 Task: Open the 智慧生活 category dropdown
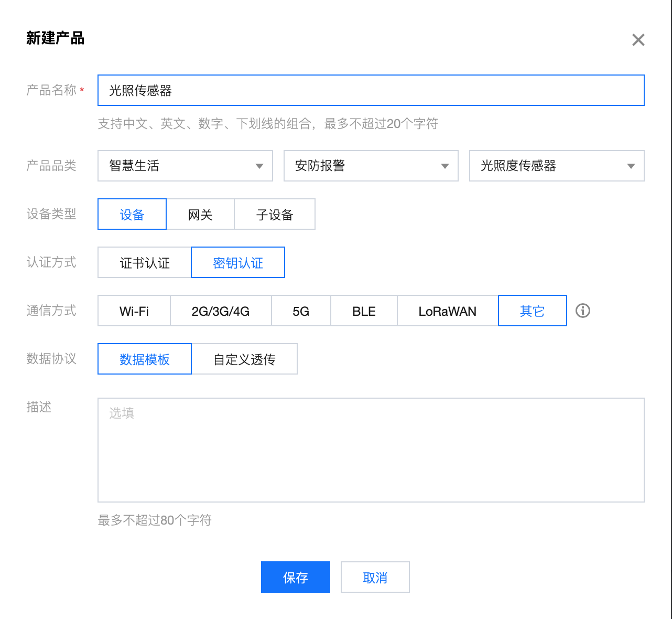pyautogui.click(x=185, y=166)
